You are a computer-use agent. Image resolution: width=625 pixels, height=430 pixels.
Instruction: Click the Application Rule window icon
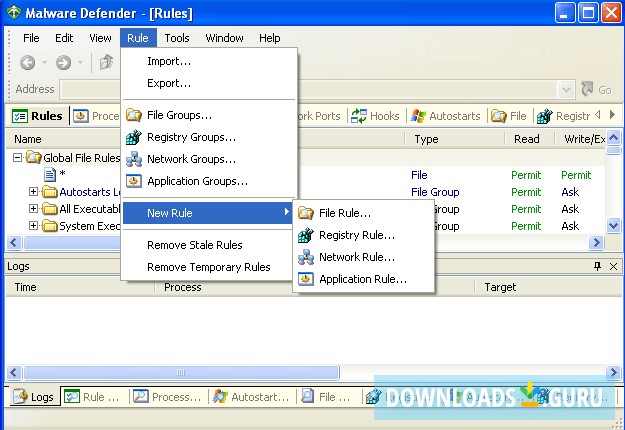[306, 279]
